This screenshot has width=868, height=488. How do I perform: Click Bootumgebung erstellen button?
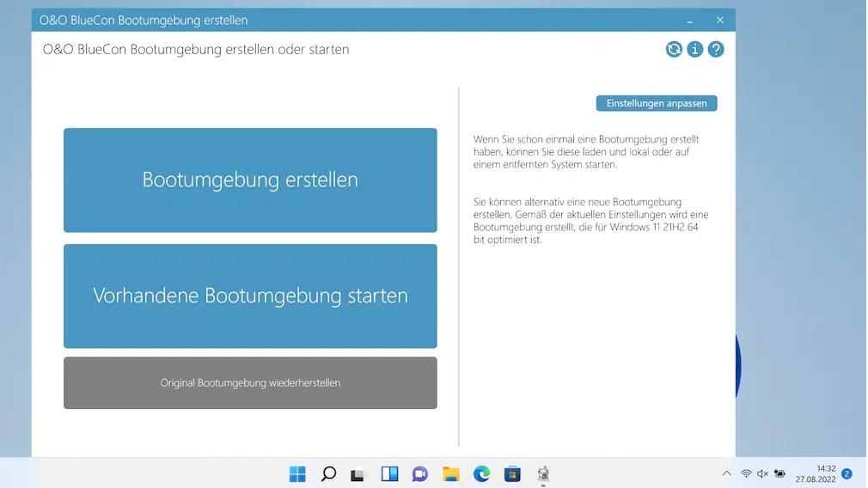250,180
